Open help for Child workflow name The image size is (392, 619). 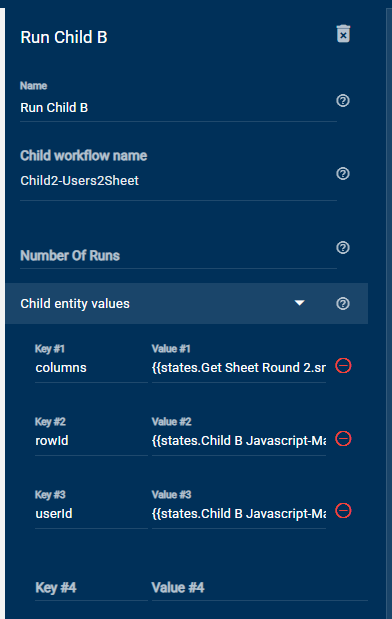343,174
